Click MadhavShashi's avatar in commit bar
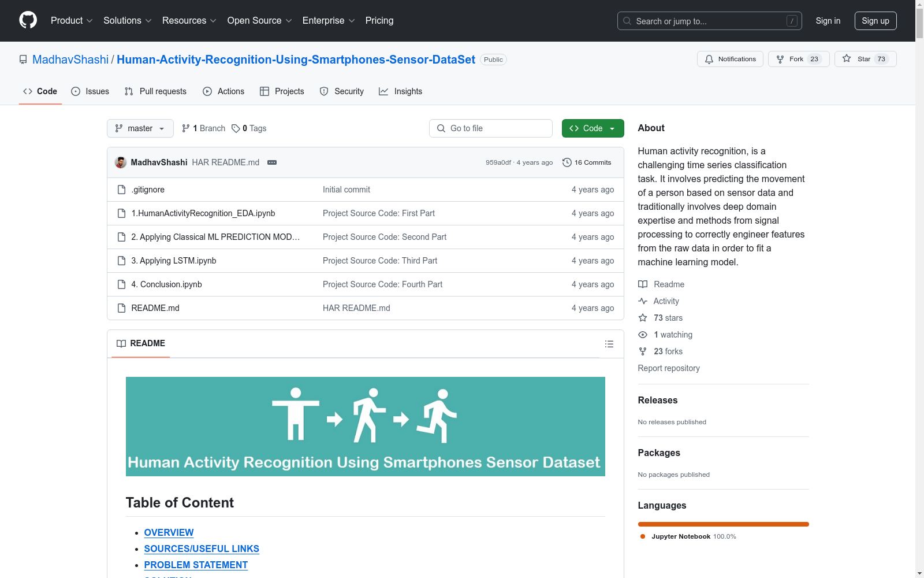 (x=121, y=162)
